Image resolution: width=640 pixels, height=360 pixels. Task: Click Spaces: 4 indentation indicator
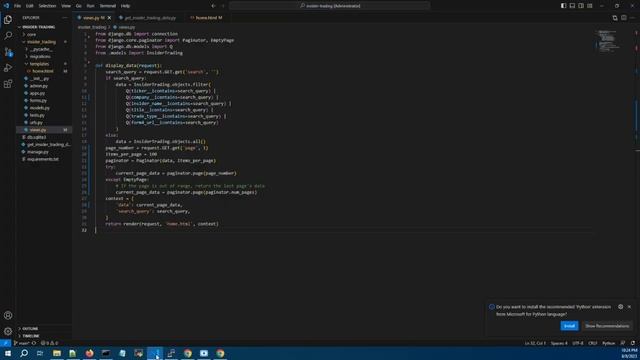[x=559, y=343]
